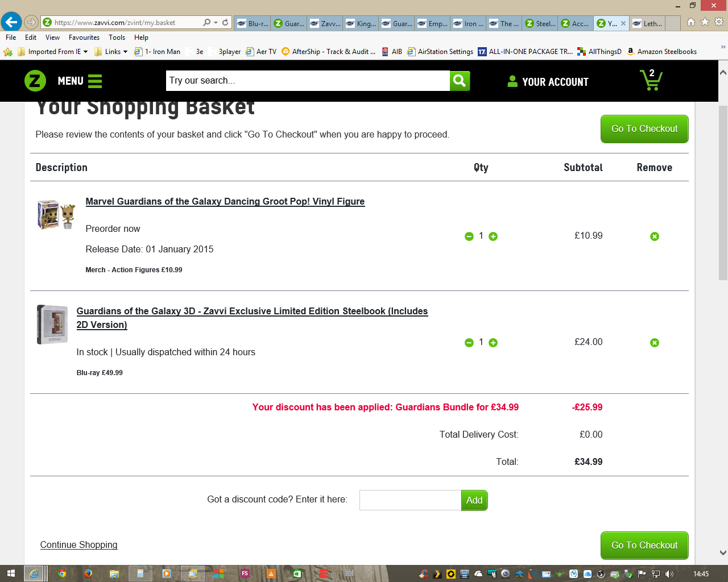Open the browser Tools gear icon
Viewport: 728px width, 582px height.
[x=719, y=22]
